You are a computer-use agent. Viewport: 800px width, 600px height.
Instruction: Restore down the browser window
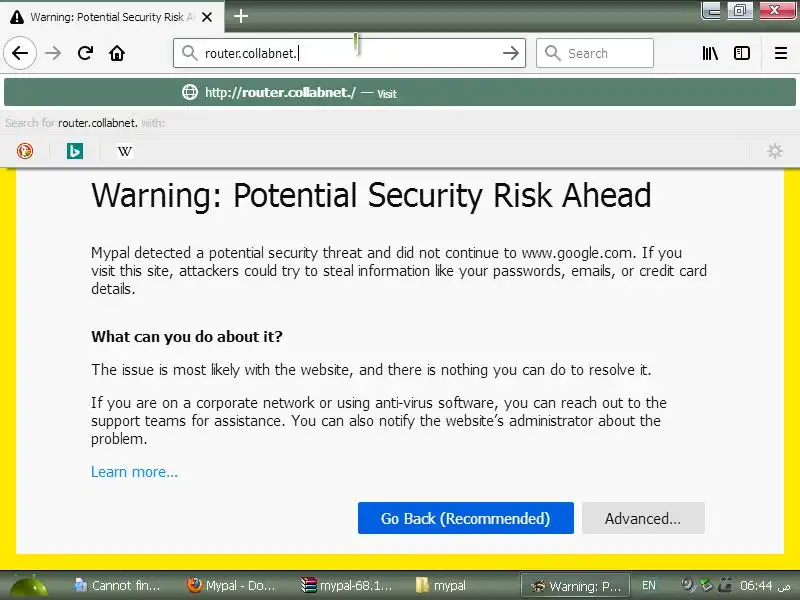click(740, 11)
